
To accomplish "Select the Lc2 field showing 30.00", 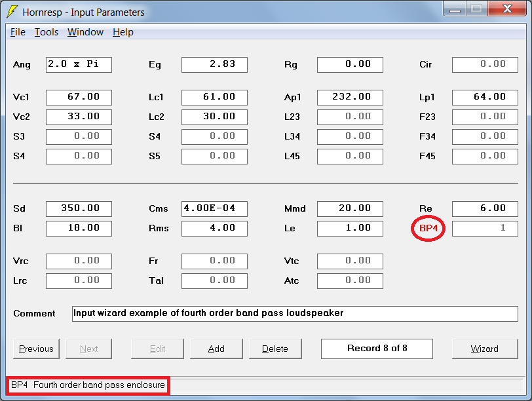I will 214,117.
